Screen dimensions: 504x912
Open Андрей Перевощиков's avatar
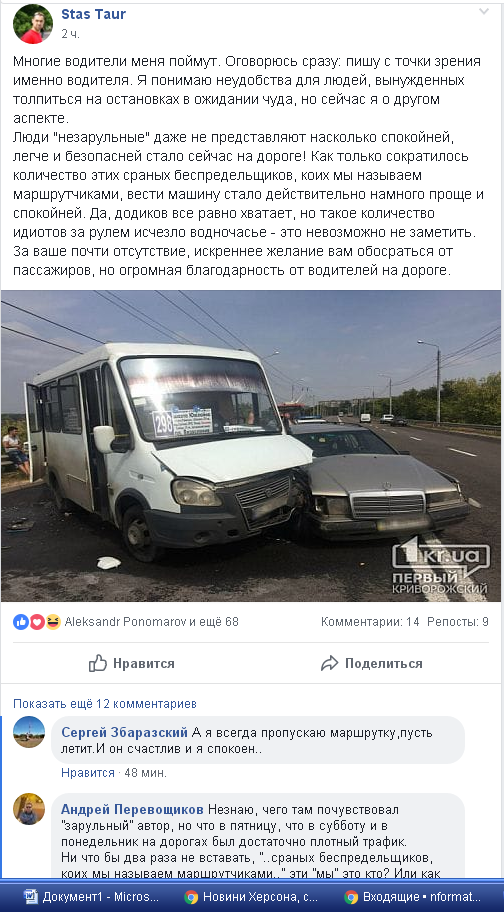pos(29,808)
